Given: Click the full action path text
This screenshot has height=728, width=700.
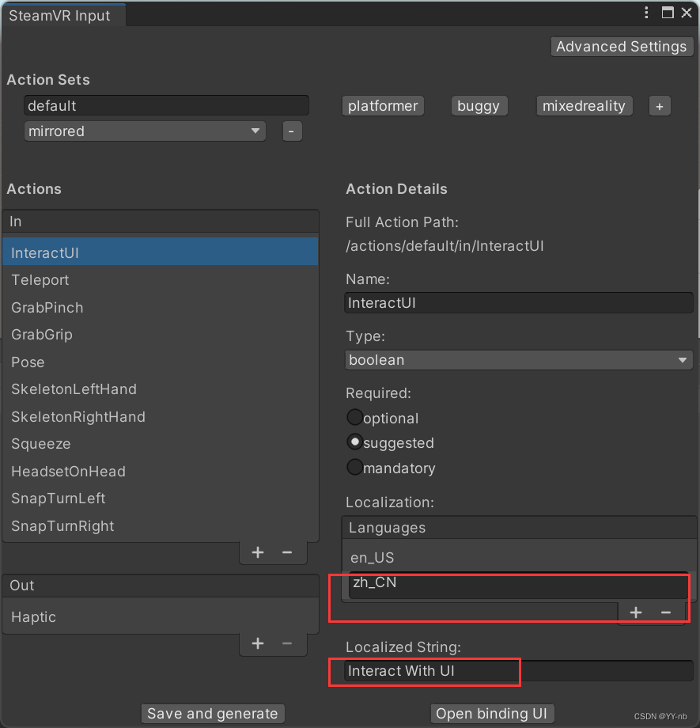Looking at the screenshot, I should click(x=445, y=245).
